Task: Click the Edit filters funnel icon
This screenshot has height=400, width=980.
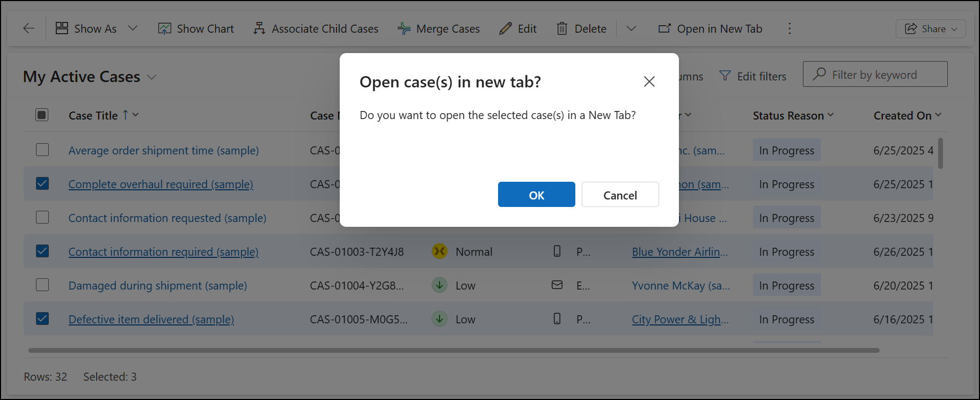Action: [x=725, y=76]
